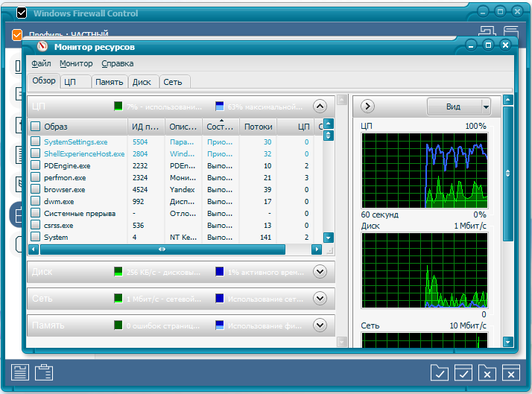Open the Справка menu
This screenshot has height=394, width=532.
118,64
